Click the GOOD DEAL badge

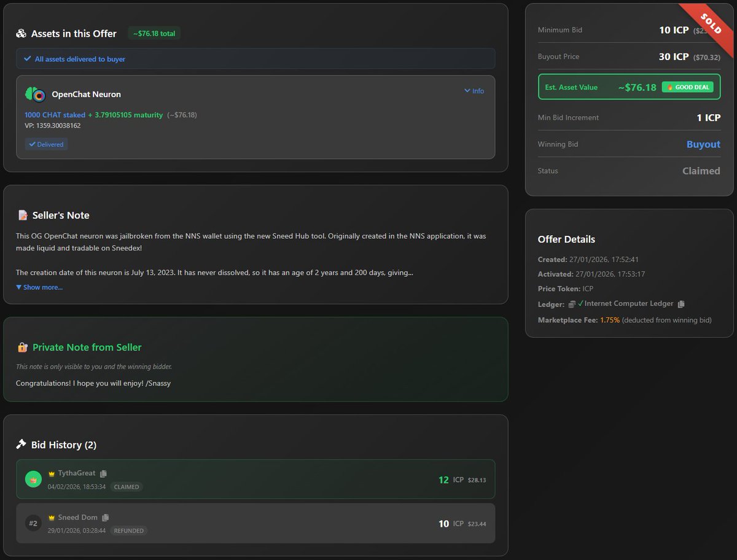pyautogui.click(x=687, y=87)
